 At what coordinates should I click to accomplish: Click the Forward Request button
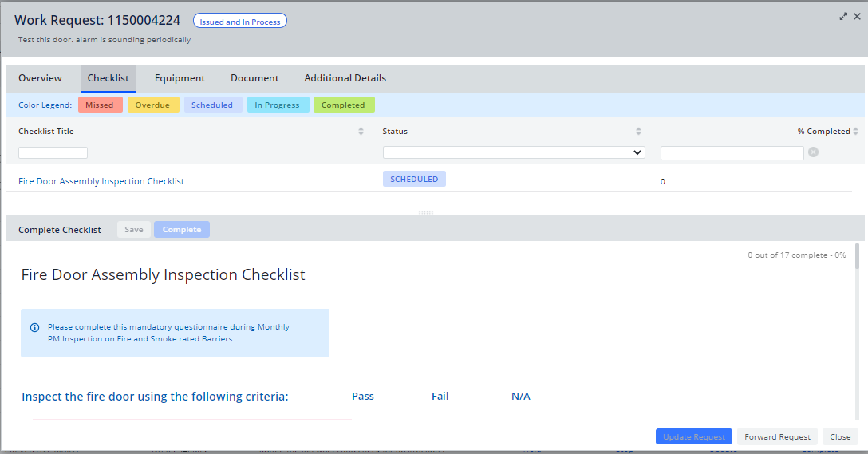click(777, 436)
